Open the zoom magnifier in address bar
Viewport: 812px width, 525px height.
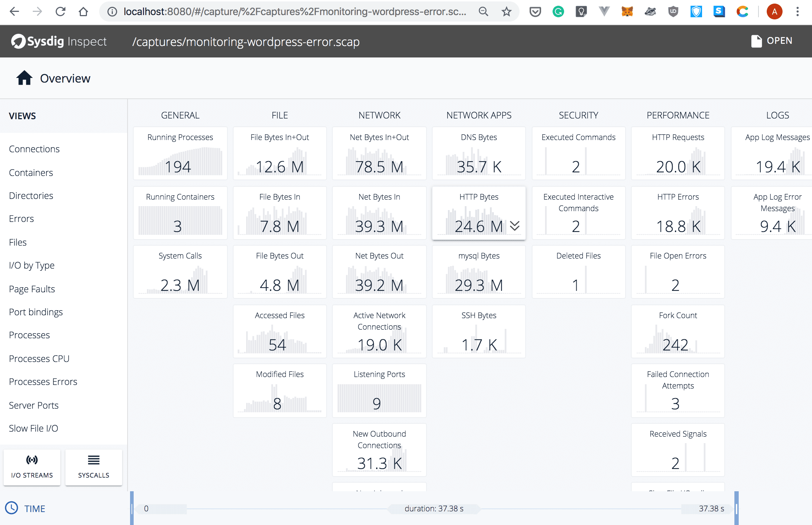coord(484,12)
